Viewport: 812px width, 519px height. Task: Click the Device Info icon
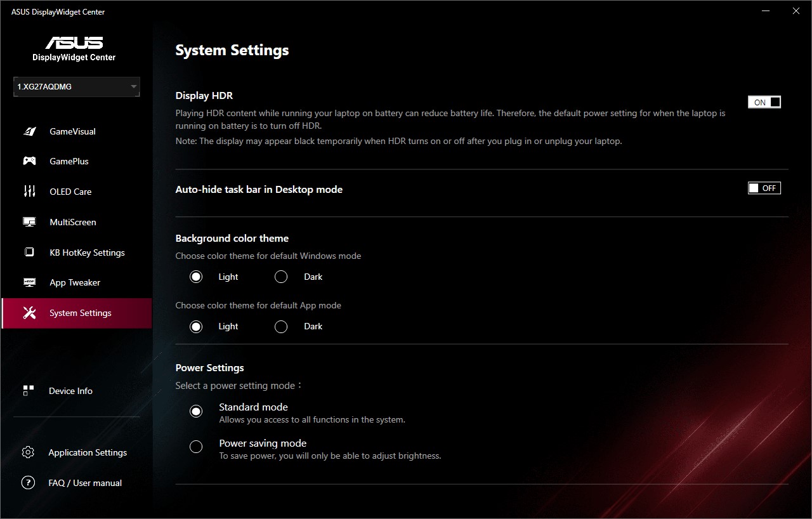(28, 391)
